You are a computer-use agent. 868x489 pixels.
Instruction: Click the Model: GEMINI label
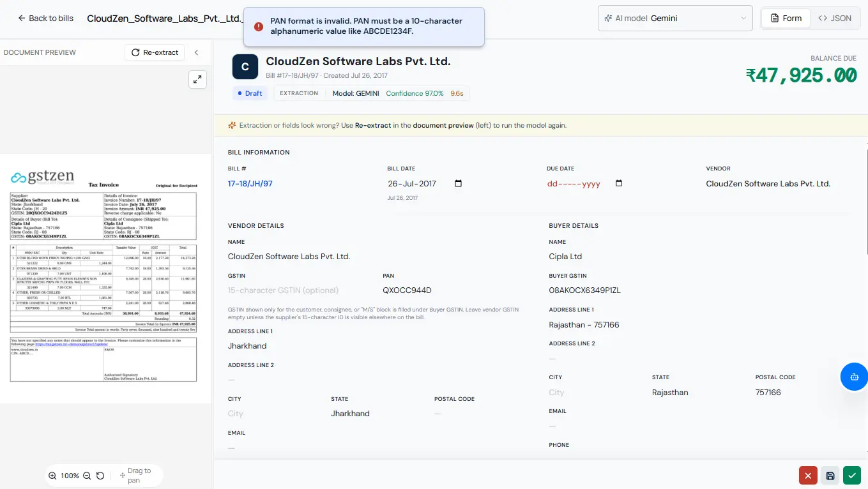(356, 93)
